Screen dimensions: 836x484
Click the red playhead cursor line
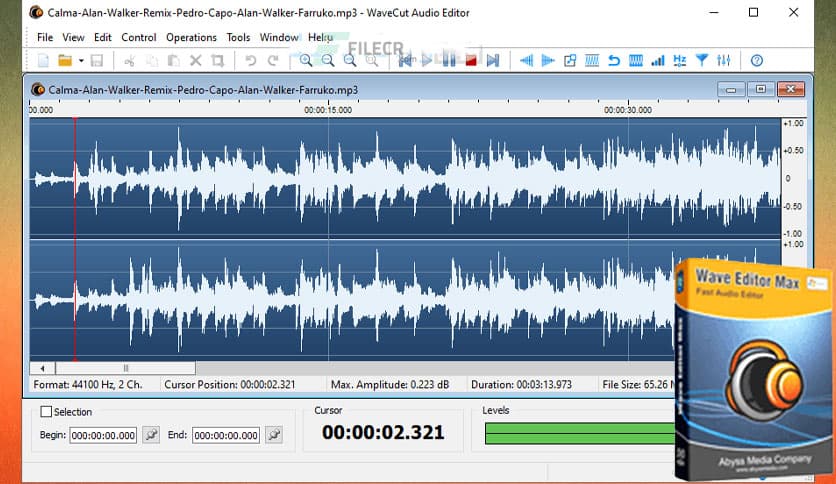75,238
